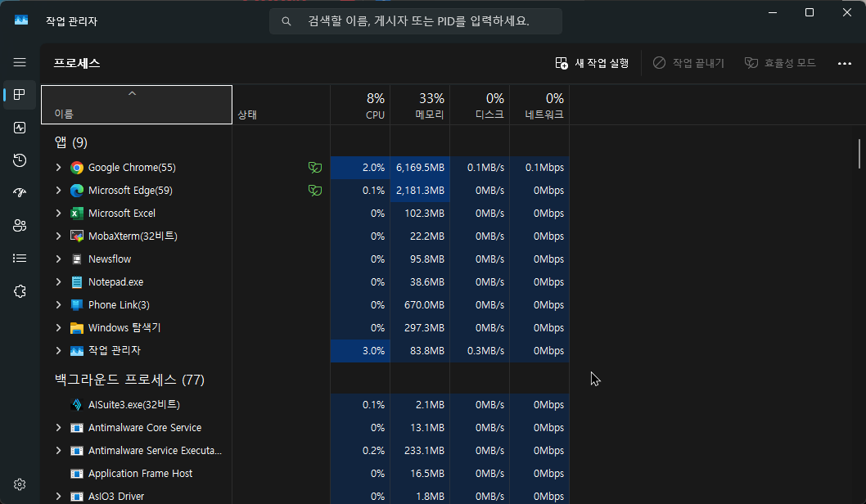Click the Microsoft Edge process icon
The width and height of the screenshot is (866, 504).
(77, 191)
